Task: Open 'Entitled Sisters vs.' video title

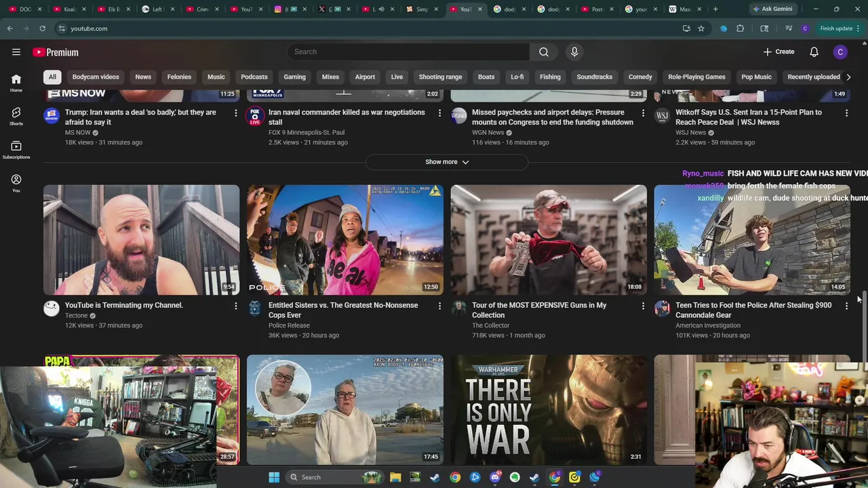Action: 343,310
